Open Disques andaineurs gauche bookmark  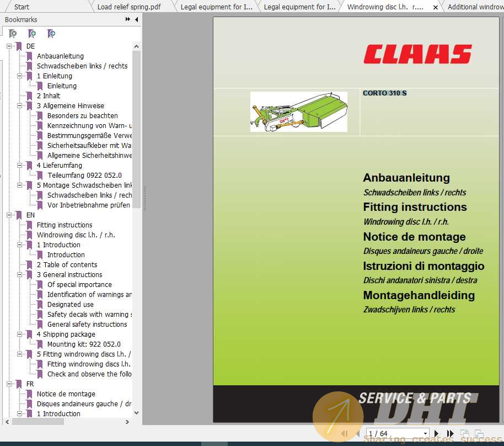tap(84, 404)
